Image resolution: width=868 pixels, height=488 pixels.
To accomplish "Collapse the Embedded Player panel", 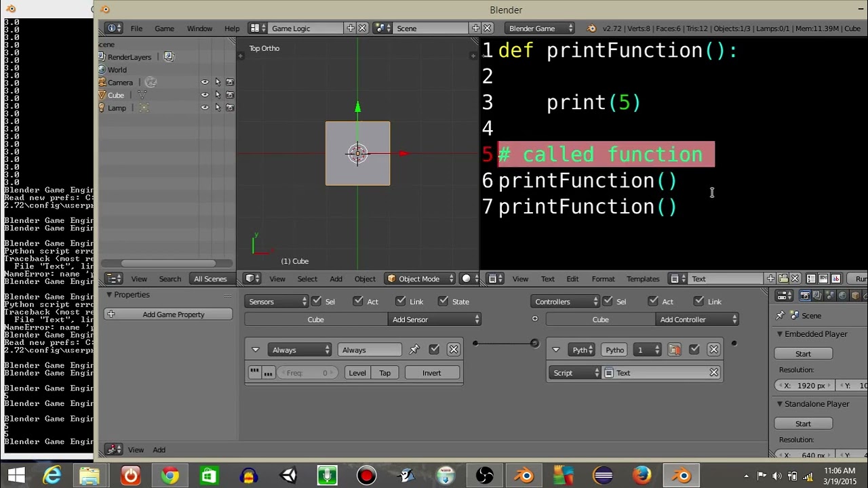I will pos(780,333).
